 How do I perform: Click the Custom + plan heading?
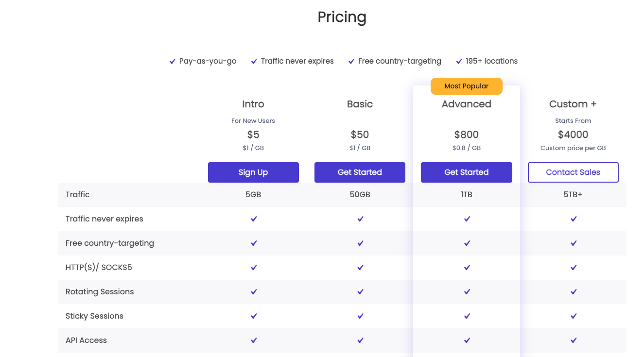click(573, 104)
